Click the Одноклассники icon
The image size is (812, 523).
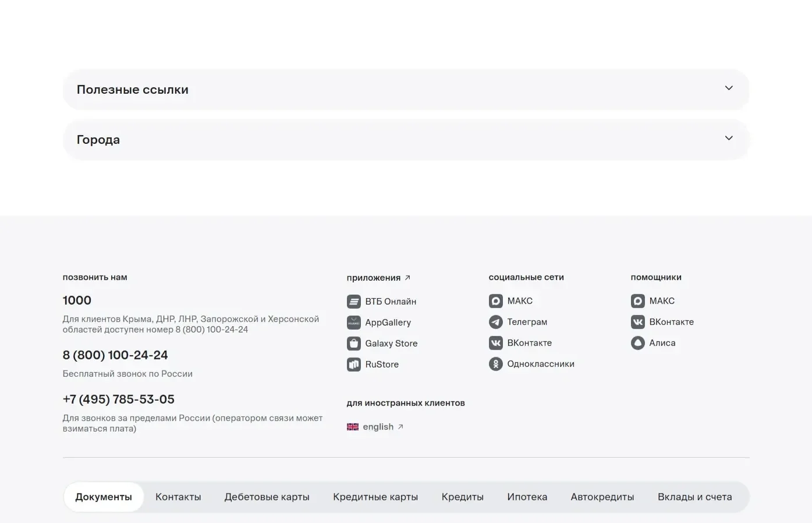[x=496, y=364]
